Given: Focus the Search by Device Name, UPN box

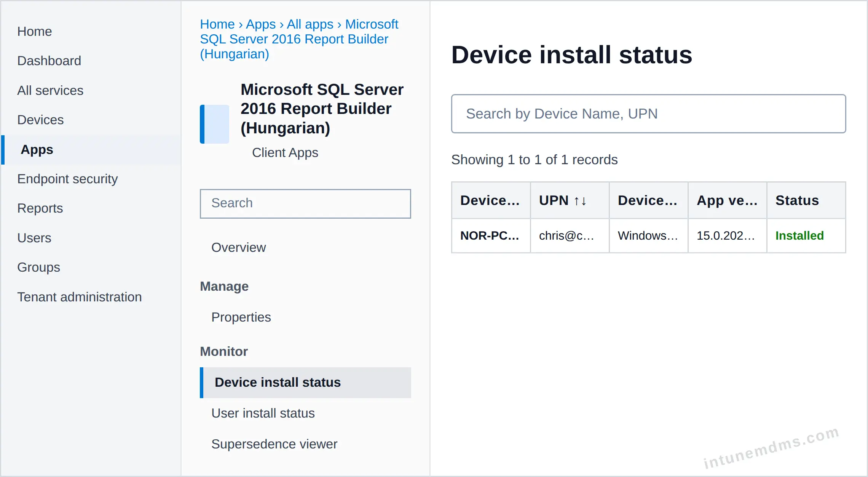Looking at the screenshot, I should pyautogui.click(x=648, y=114).
